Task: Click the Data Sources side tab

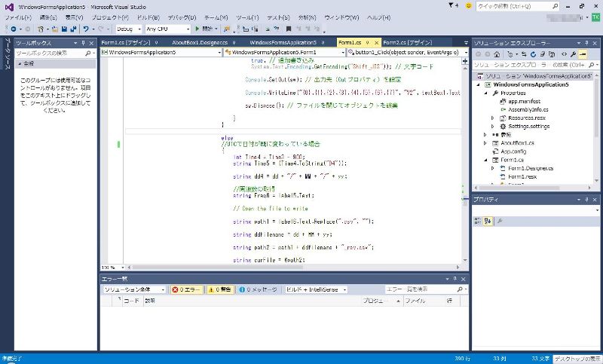Action: pyautogui.click(x=7, y=54)
